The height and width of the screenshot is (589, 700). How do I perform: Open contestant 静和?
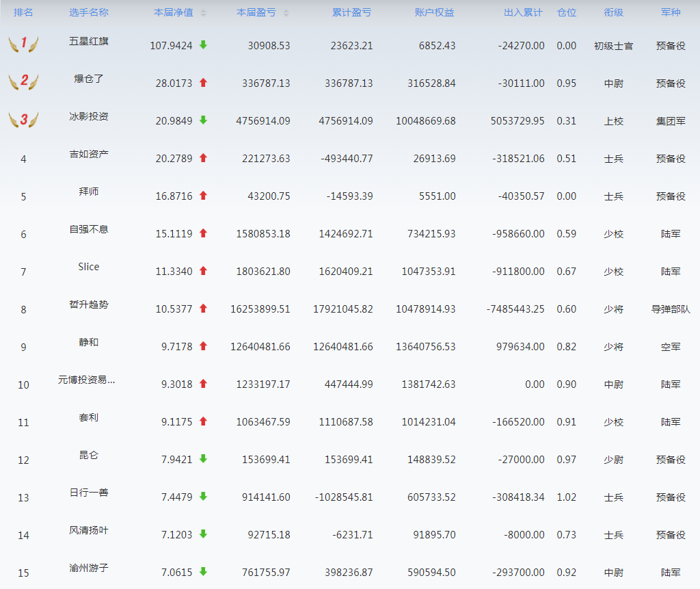click(89, 342)
